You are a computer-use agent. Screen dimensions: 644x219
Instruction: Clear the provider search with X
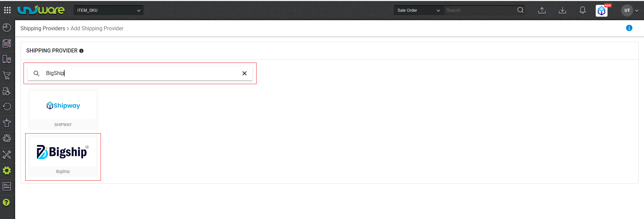click(244, 73)
